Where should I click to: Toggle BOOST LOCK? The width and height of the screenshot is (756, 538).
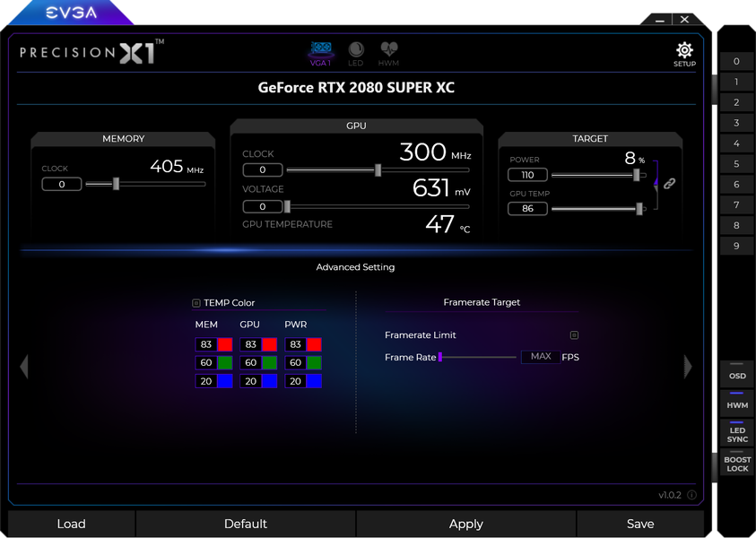[737, 463]
